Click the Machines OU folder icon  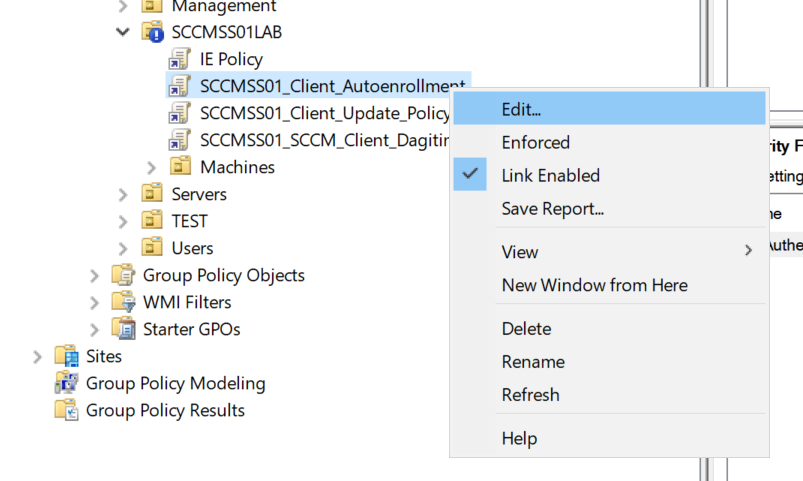(180, 166)
